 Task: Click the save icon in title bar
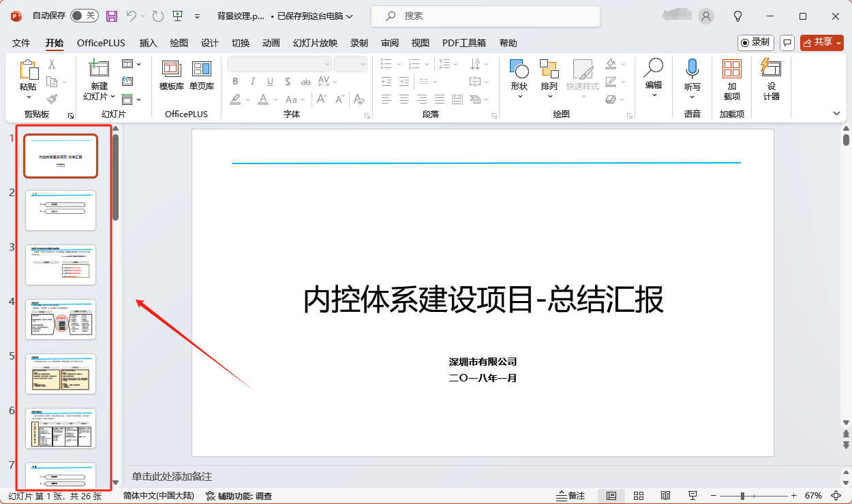click(112, 16)
